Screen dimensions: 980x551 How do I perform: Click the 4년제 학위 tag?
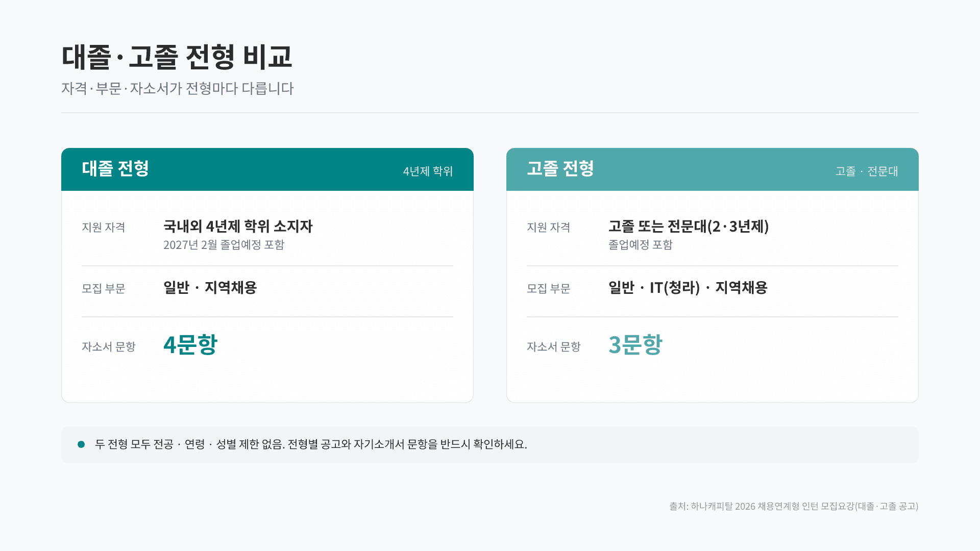(428, 171)
